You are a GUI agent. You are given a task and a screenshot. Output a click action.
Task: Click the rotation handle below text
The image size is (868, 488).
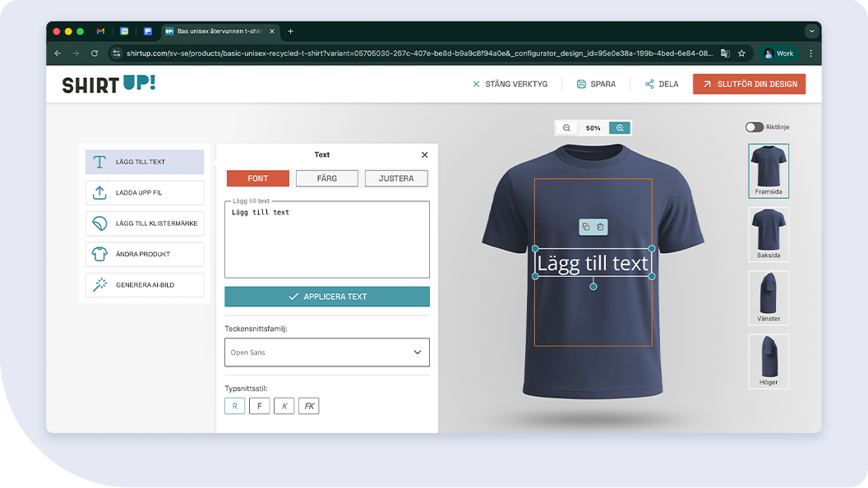click(x=593, y=287)
